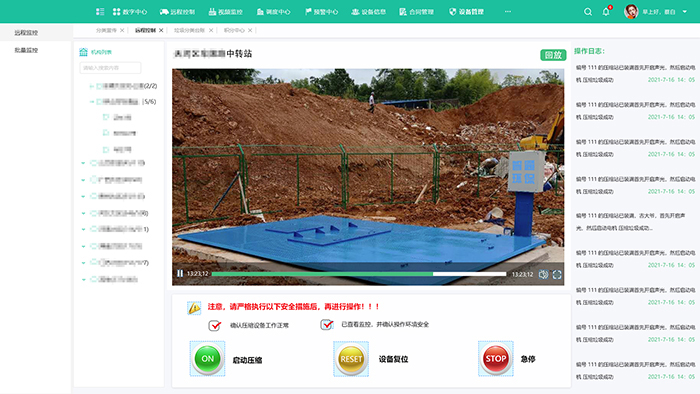Expand the user account dropdown arrow

(x=684, y=12)
